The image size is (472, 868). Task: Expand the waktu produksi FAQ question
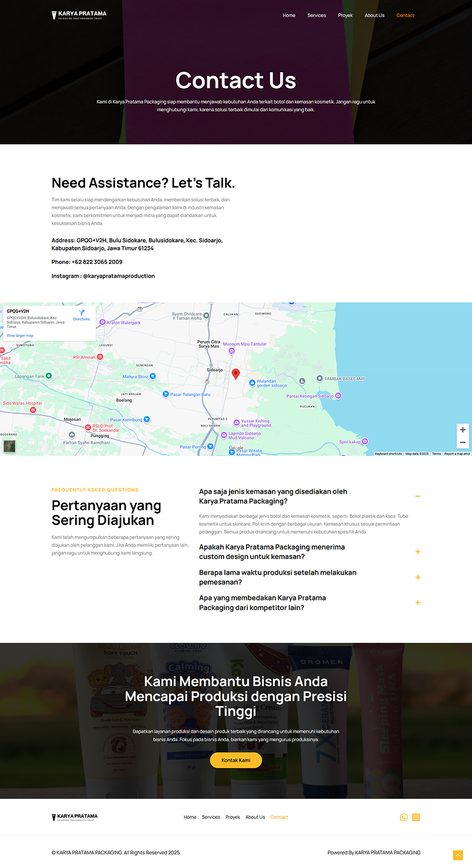coord(417,577)
